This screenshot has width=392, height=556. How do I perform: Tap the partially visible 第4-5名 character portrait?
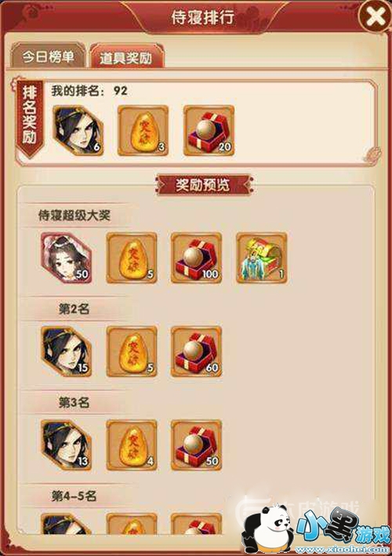(66, 523)
